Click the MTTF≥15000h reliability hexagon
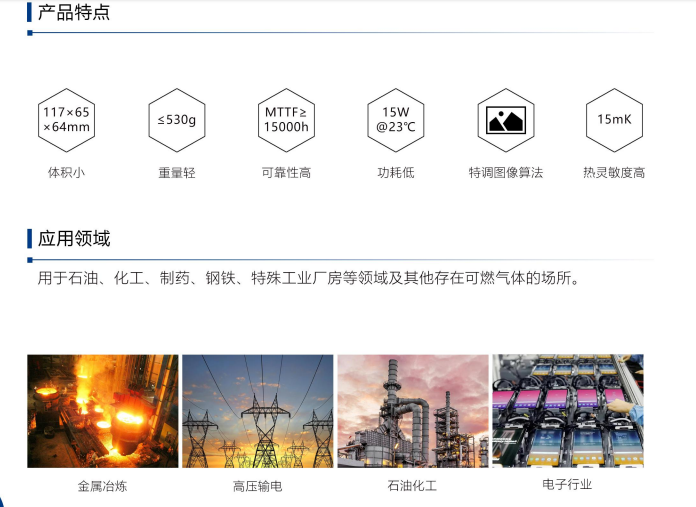 (286, 120)
